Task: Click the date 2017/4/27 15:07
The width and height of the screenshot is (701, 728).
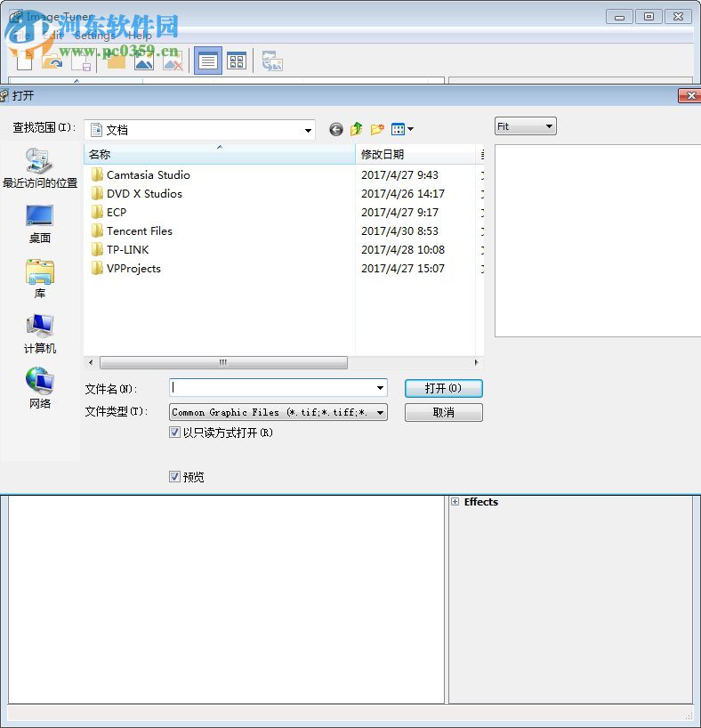Action: pos(403,269)
